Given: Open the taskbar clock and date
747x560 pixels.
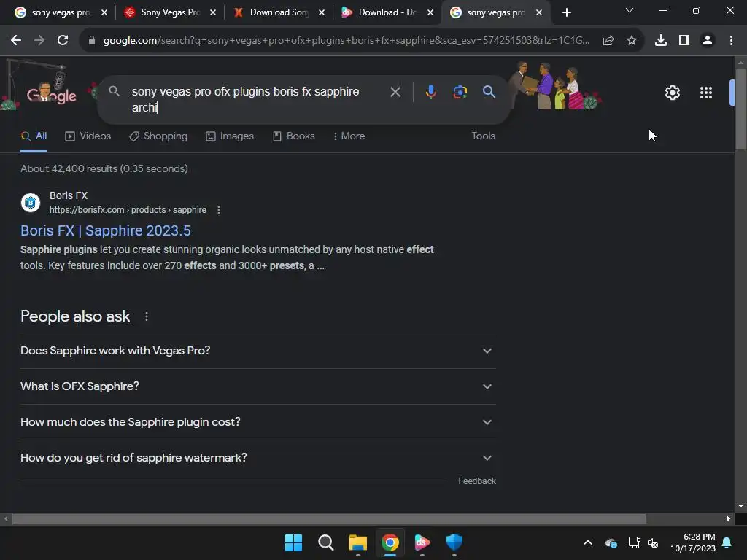Looking at the screenshot, I should 693,542.
